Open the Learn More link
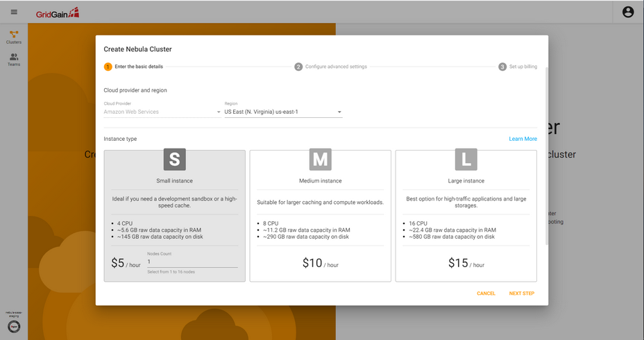The width and height of the screenshot is (644, 340). (x=523, y=139)
